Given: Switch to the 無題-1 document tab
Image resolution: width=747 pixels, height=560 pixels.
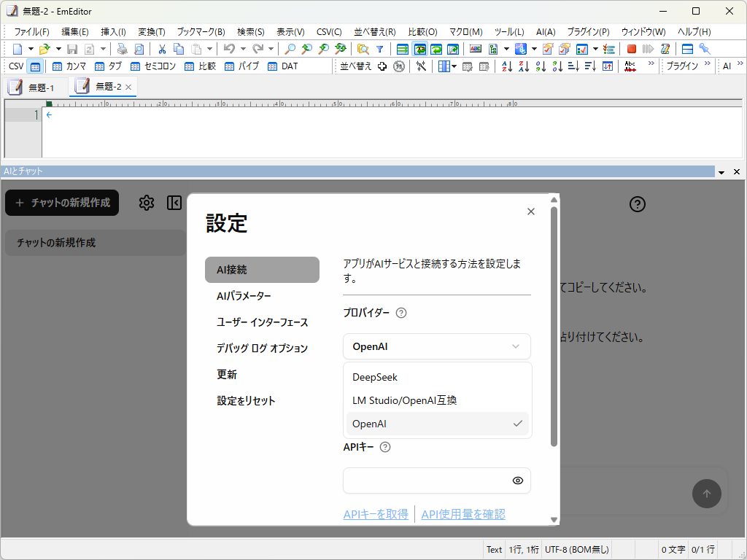Looking at the screenshot, I should 39,86.
